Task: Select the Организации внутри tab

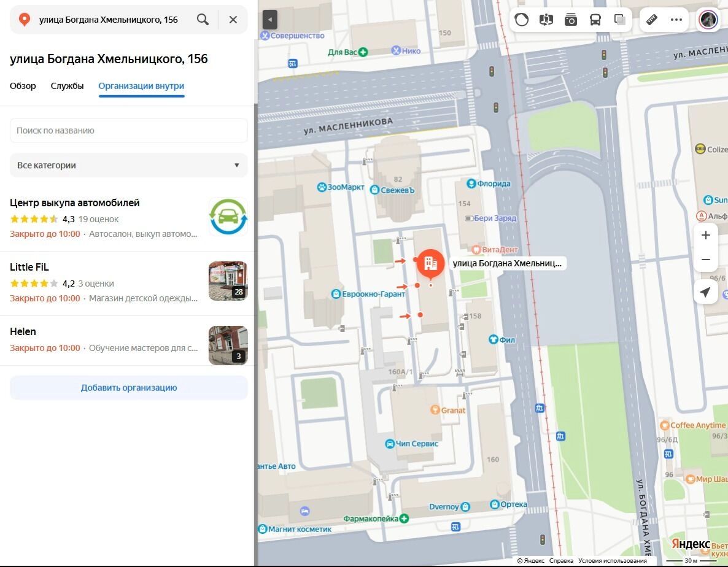Action: coord(141,86)
